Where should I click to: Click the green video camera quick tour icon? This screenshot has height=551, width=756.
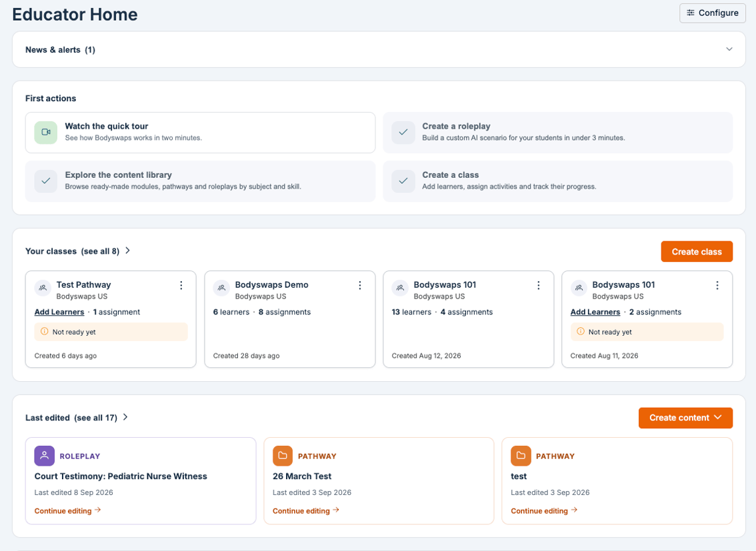coord(46,133)
